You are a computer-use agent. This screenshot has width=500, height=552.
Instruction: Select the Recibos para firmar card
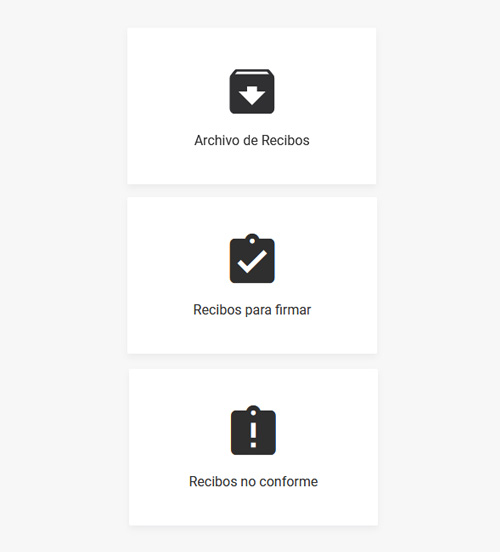[x=252, y=275]
